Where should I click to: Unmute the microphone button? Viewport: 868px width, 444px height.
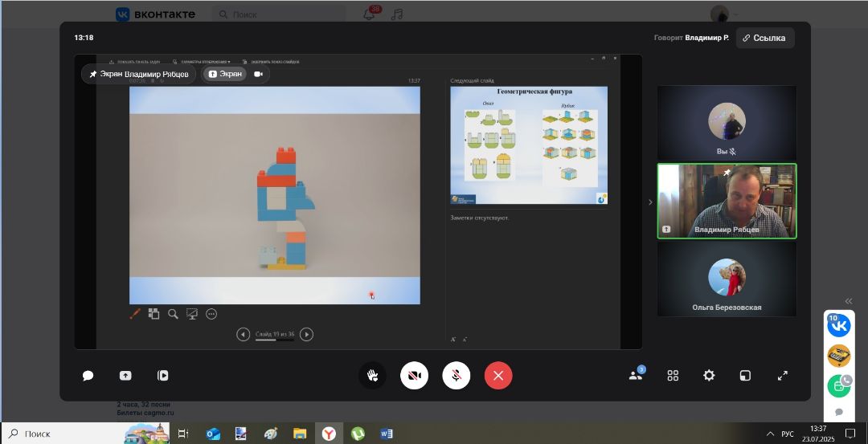point(457,376)
